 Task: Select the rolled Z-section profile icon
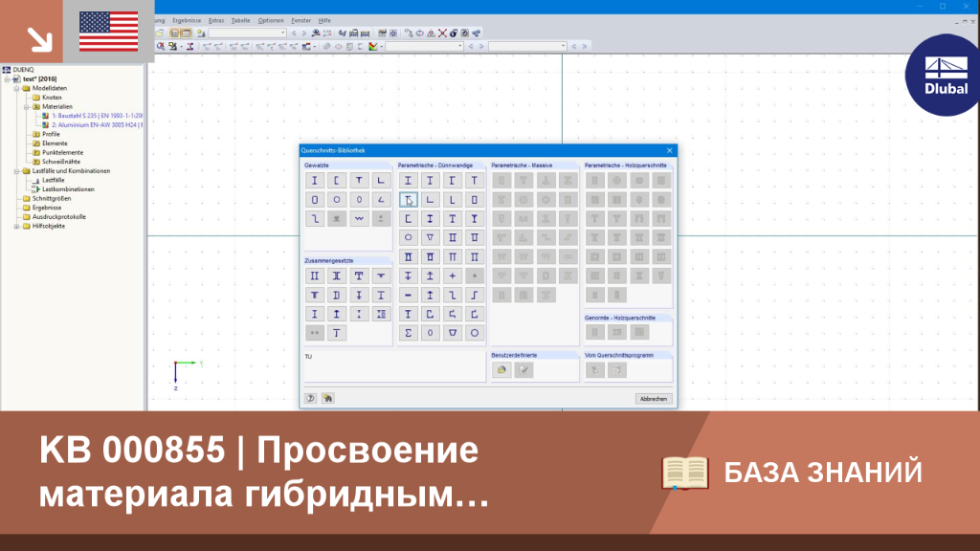pyautogui.click(x=314, y=219)
